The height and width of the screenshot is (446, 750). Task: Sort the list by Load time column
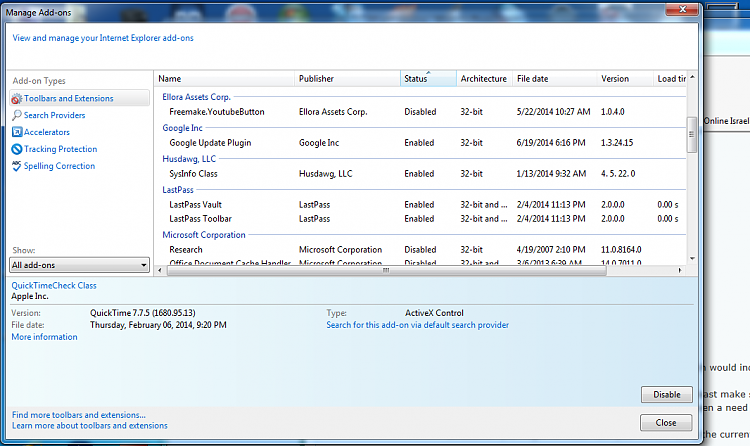click(x=671, y=78)
